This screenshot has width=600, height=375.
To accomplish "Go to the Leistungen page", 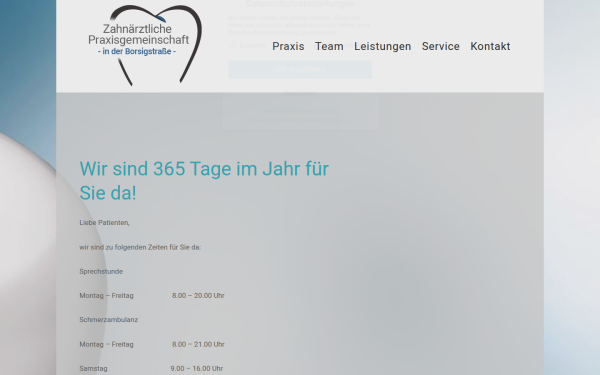I will [382, 46].
